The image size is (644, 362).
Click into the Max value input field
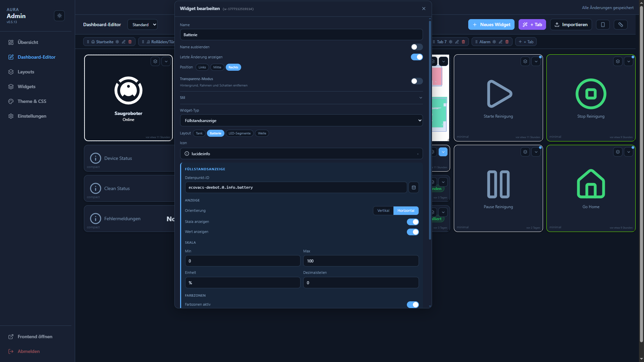(x=361, y=261)
